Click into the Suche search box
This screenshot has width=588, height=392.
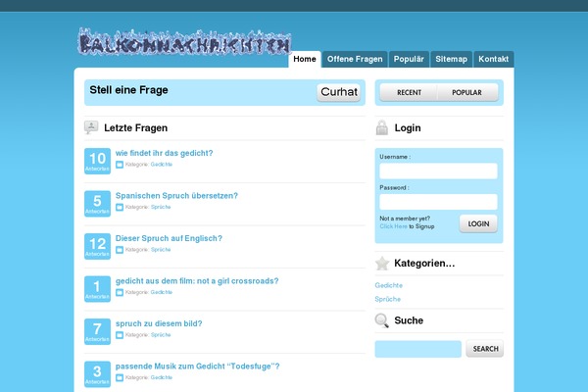(418, 349)
